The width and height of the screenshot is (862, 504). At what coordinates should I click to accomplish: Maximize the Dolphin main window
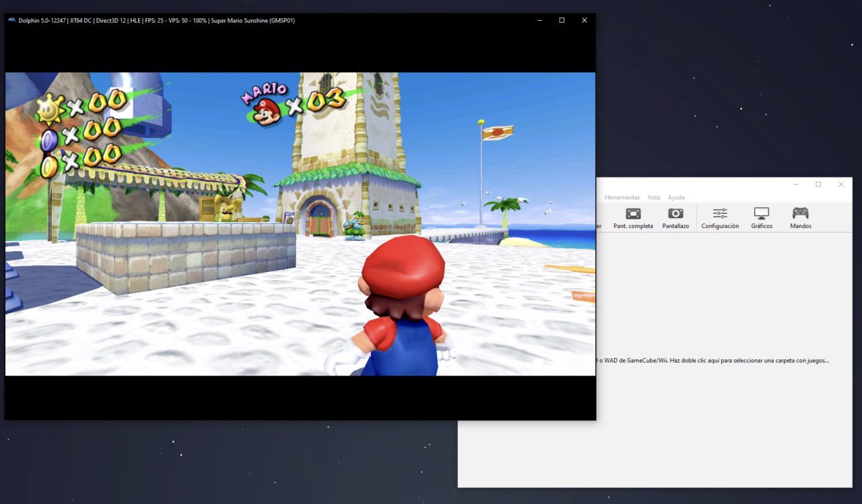click(818, 184)
